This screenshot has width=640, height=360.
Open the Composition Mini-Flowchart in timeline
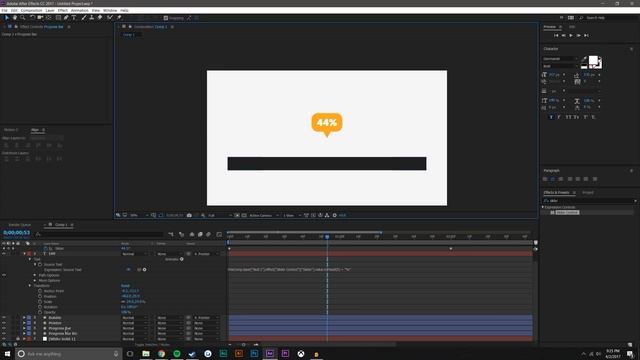pos(171,234)
